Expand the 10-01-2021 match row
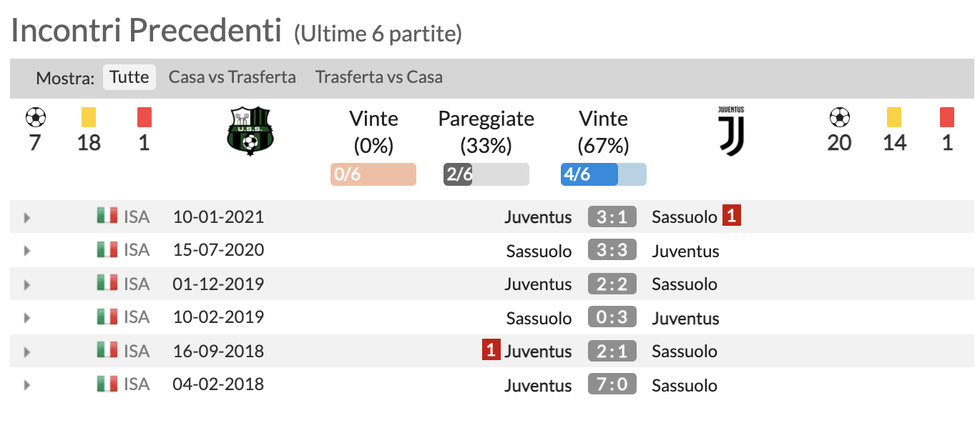 (x=27, y=217)
